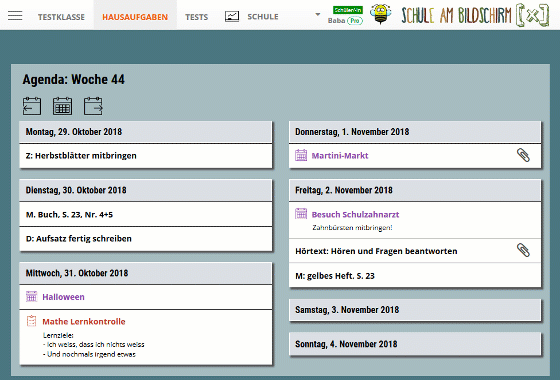Go to the previous week
The height and width of the screenshot is (380, 560).
coord(32,106)
